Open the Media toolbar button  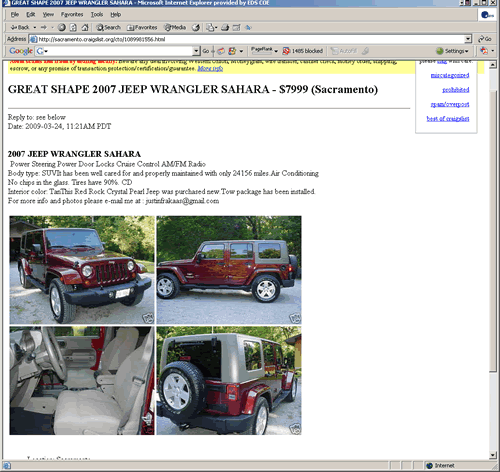175,27
